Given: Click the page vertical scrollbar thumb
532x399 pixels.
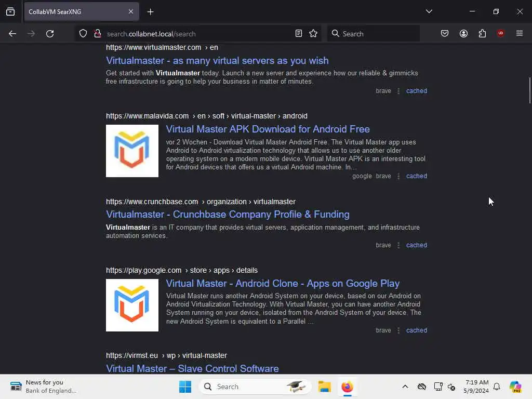Looking at the screenshot, I should [529, 90].
